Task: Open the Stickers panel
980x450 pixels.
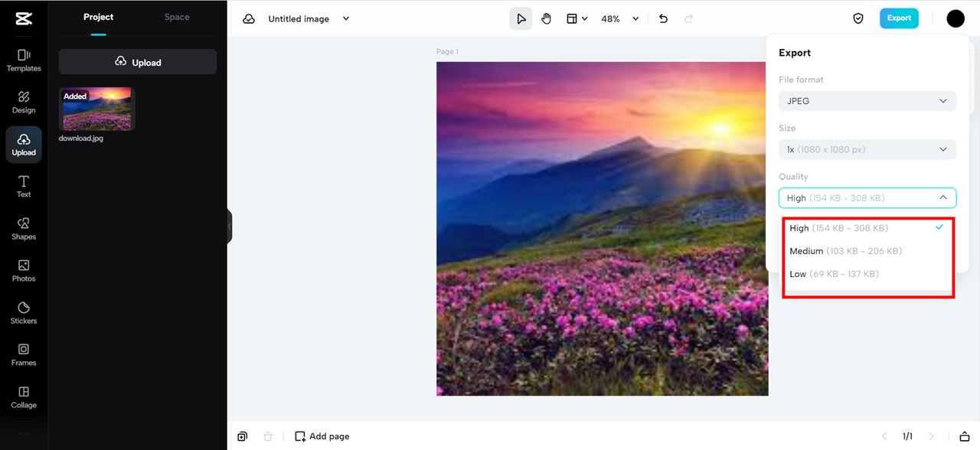Action: [x=24, y=313]
